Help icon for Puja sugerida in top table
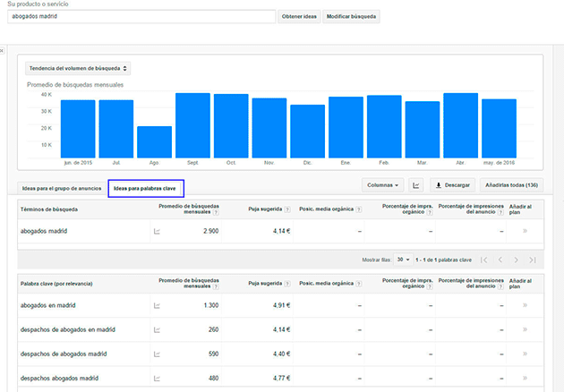The width and height of the screenshot is (564, 392). [287, 209]
